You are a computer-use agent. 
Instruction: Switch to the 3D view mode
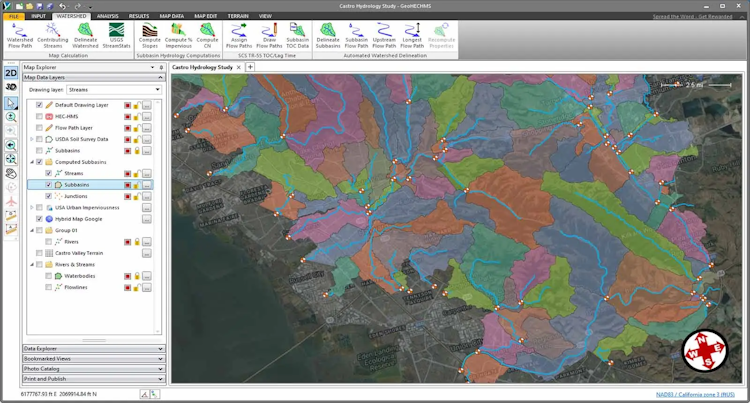pyautogui.click(x=10, y=86)
